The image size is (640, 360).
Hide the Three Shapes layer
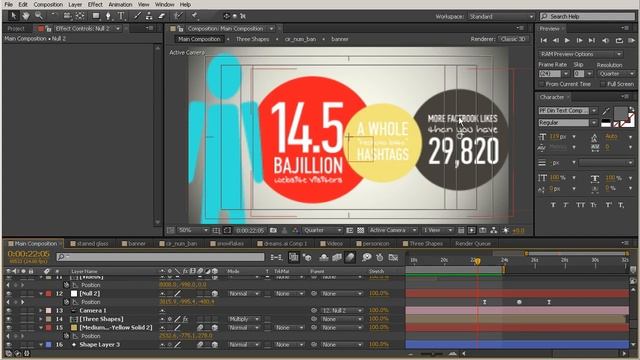9,319
